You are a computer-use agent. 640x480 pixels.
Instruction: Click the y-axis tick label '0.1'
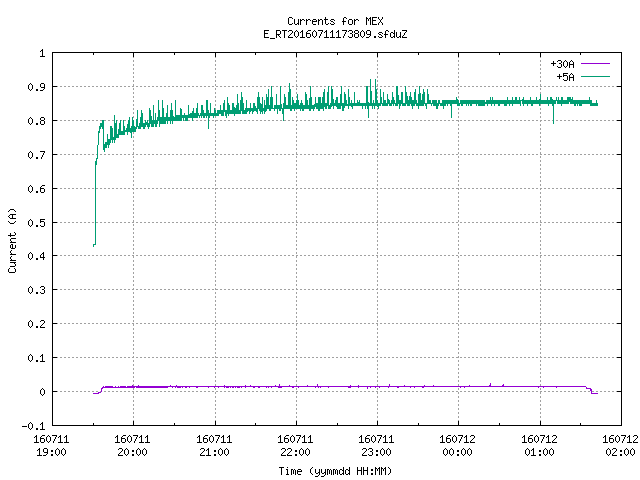(36, 358)
